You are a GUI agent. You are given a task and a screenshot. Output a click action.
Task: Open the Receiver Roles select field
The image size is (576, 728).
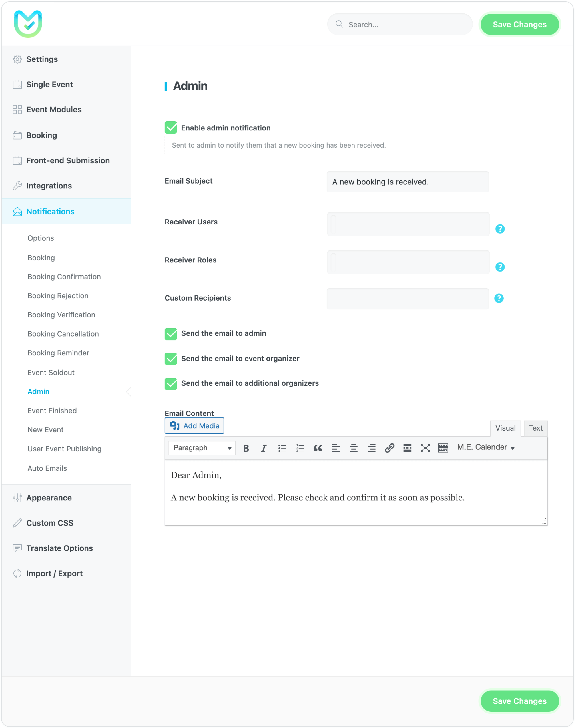[408, 262]
